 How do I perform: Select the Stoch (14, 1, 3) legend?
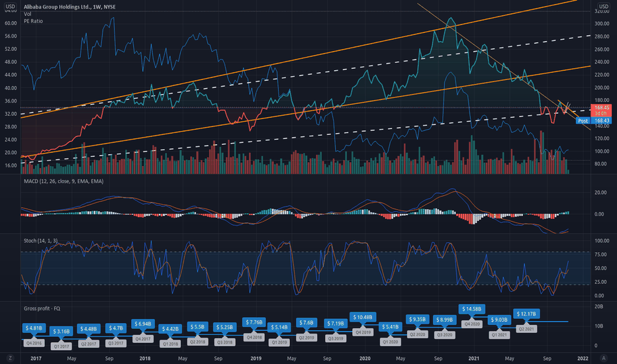[40, 240]
